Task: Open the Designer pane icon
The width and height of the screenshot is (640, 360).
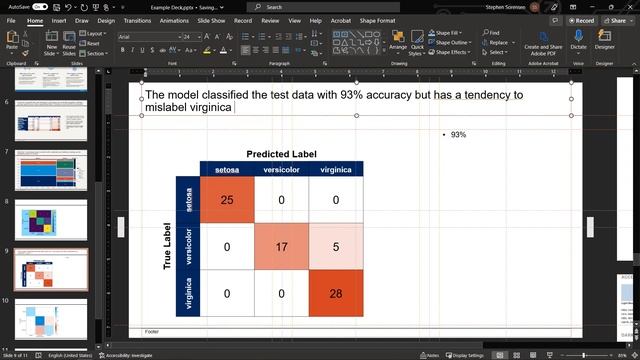Action: click(x=604, y=36)
